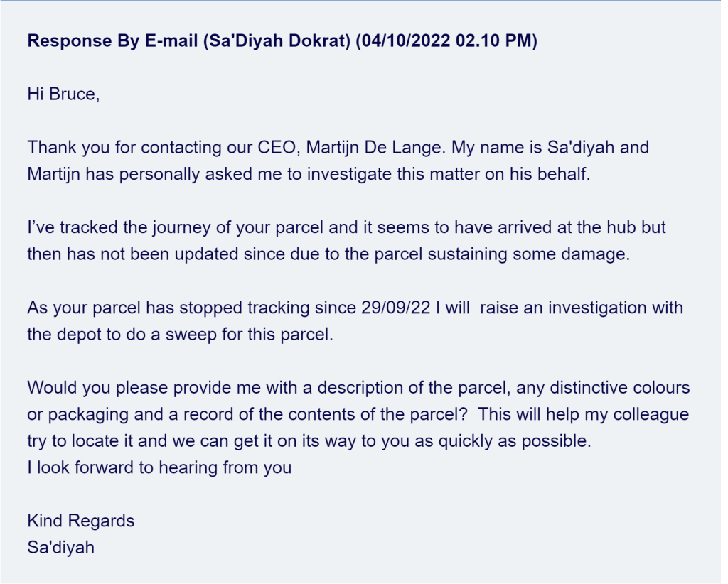This screenshot has width=728, height=584.
Task: Click the 'Response By E-mail' header text
Action: [112, 40]
